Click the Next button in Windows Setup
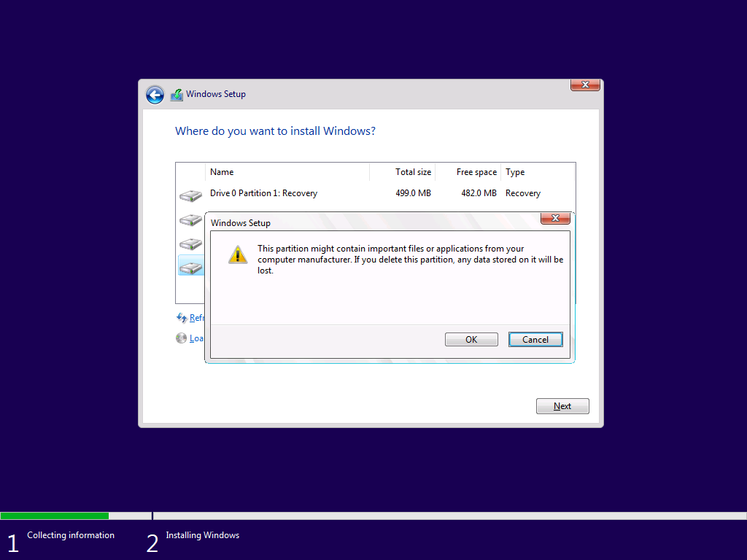 coord(562,406)
